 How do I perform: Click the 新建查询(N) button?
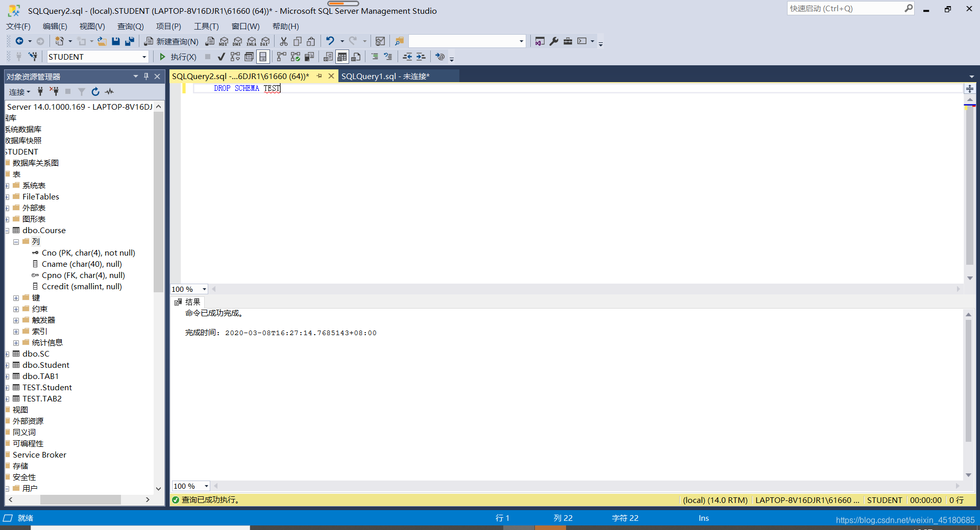(x=171, y=41)
